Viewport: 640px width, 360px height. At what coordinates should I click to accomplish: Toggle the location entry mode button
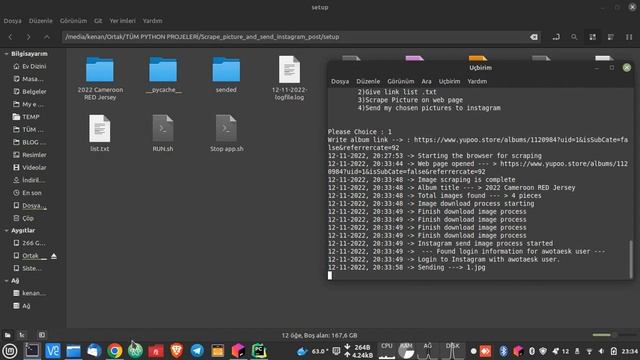(556, 37)
